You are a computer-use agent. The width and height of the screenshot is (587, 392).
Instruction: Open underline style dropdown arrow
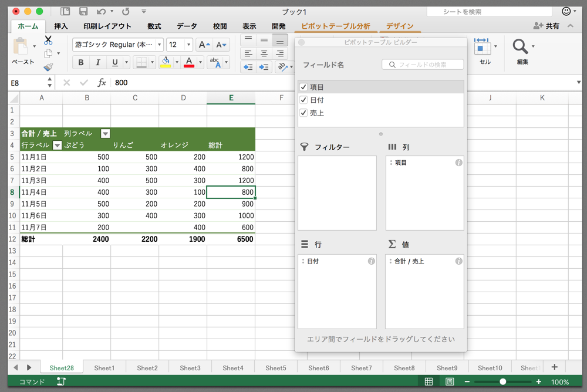(127, 63)
